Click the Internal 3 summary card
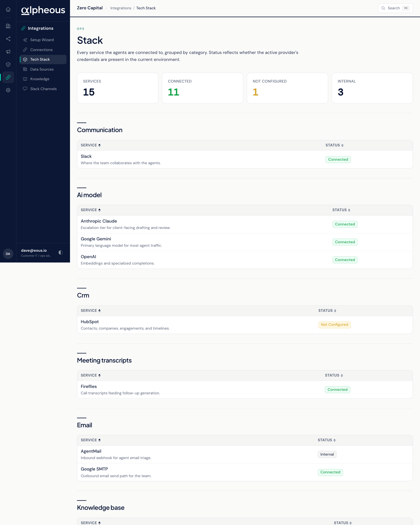This screenshot has width=420, height=525. (x=372, y=88)
